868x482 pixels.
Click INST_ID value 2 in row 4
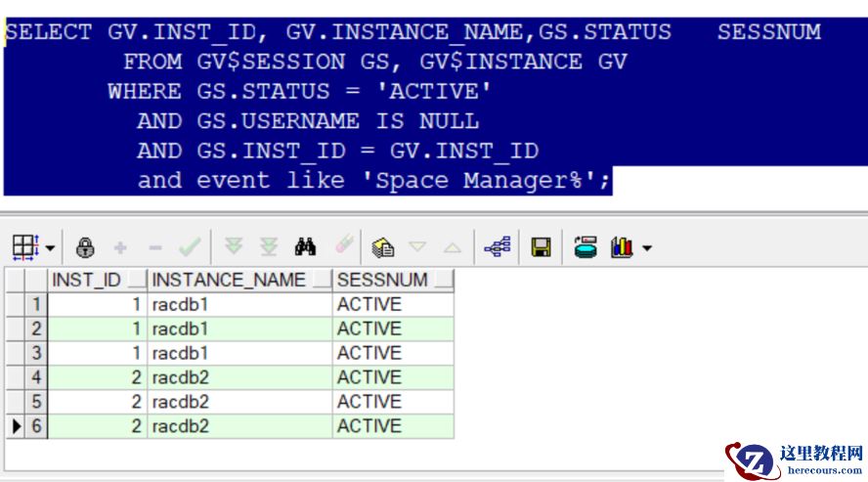click(98, 377)
